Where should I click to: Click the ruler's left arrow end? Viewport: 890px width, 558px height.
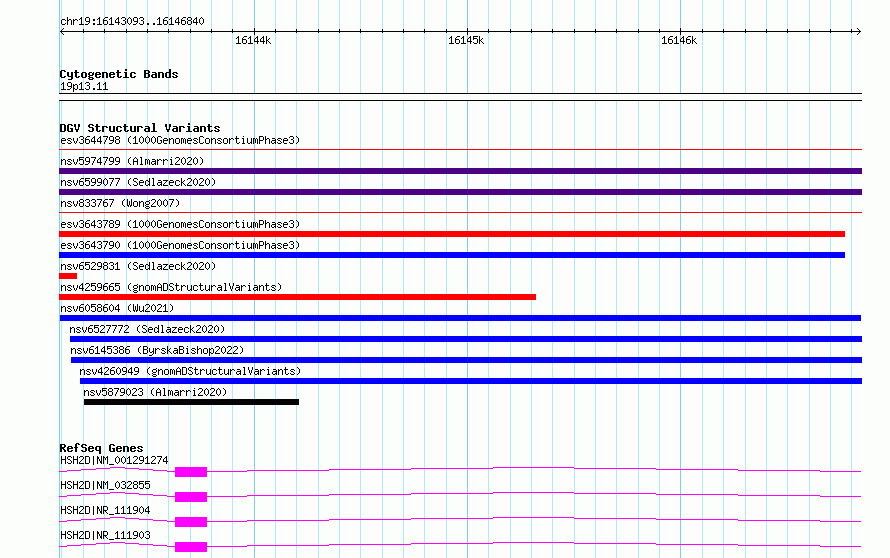coord(62,32)
